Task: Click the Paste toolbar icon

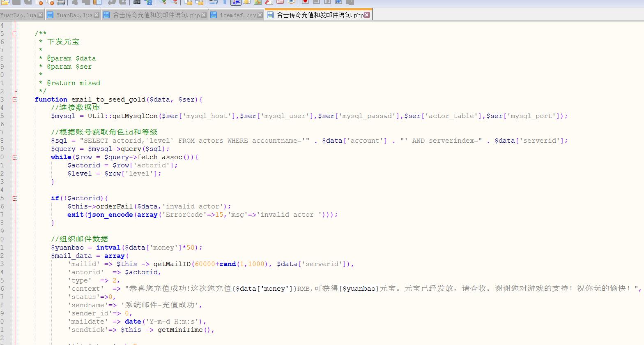Action: click(97, 2)
